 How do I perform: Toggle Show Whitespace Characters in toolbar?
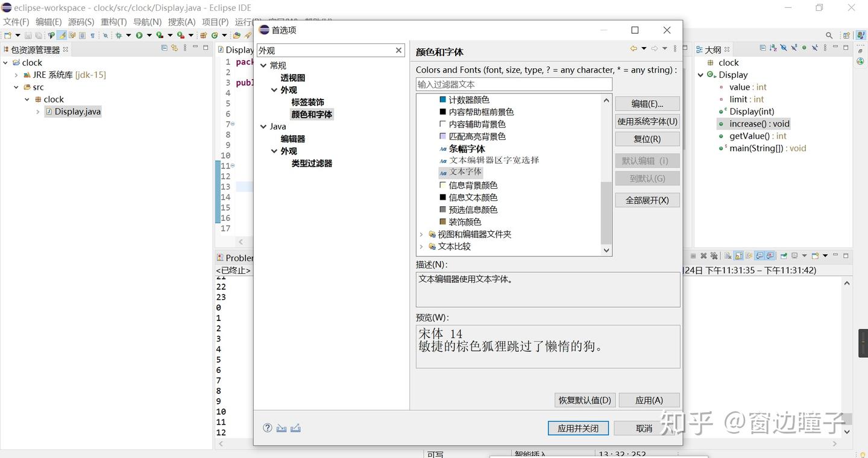(93, 36)
